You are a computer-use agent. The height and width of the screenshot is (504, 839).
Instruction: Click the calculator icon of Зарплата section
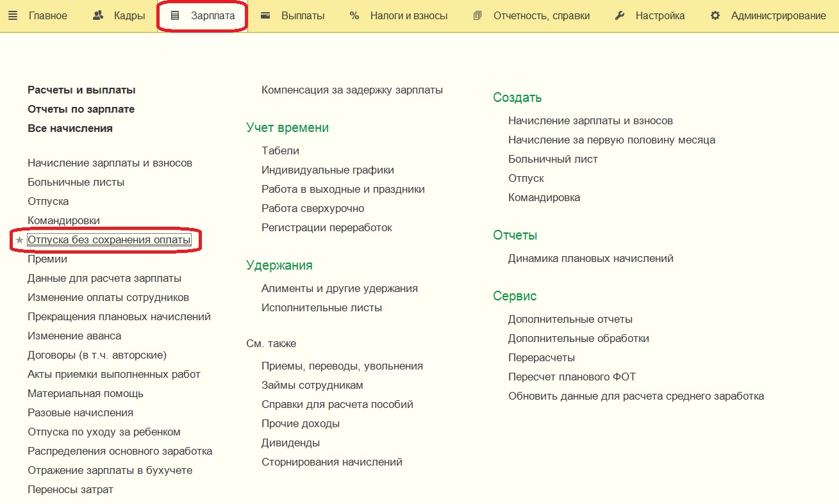coord(175,16)
